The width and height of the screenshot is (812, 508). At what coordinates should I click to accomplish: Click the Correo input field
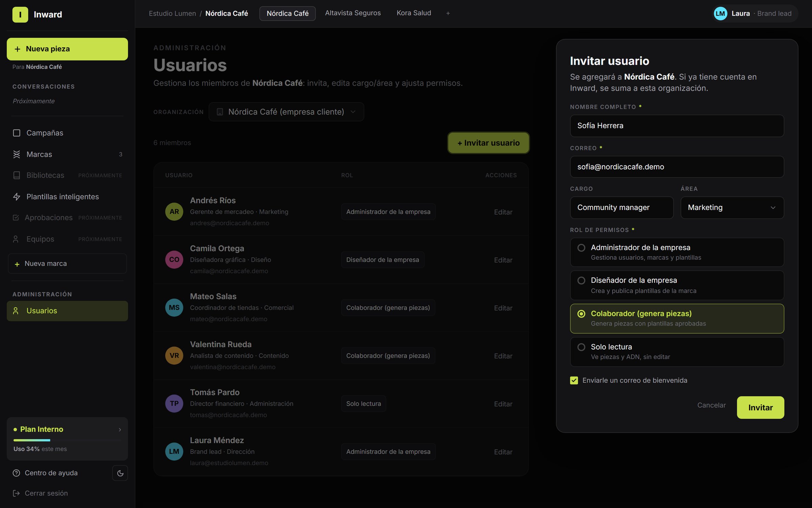tap(677, 167)
